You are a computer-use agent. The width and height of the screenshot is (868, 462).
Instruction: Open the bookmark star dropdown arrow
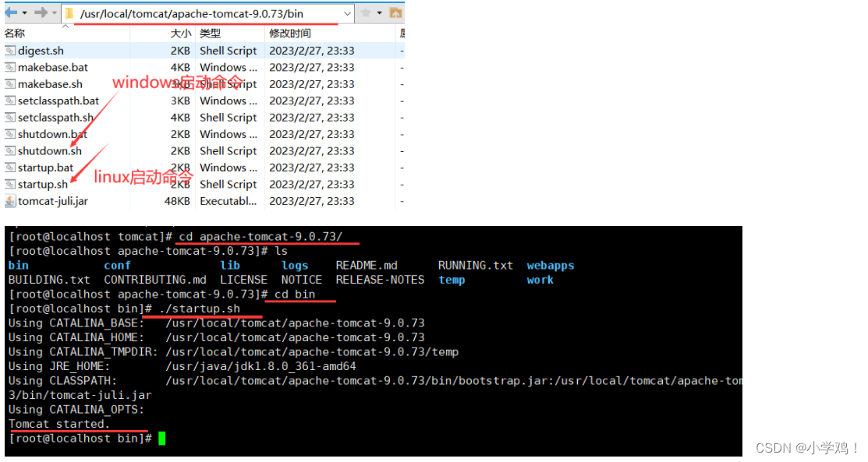(379, 12)
